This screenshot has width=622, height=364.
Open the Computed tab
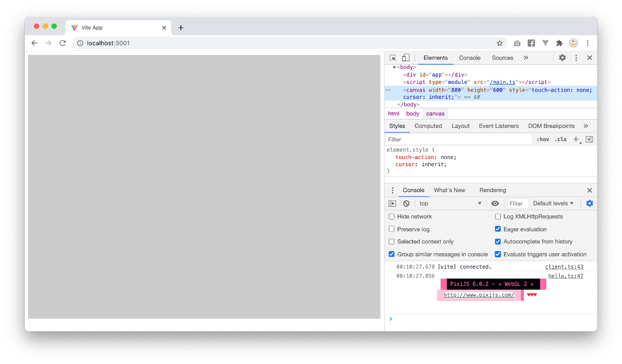coord(428,126)
